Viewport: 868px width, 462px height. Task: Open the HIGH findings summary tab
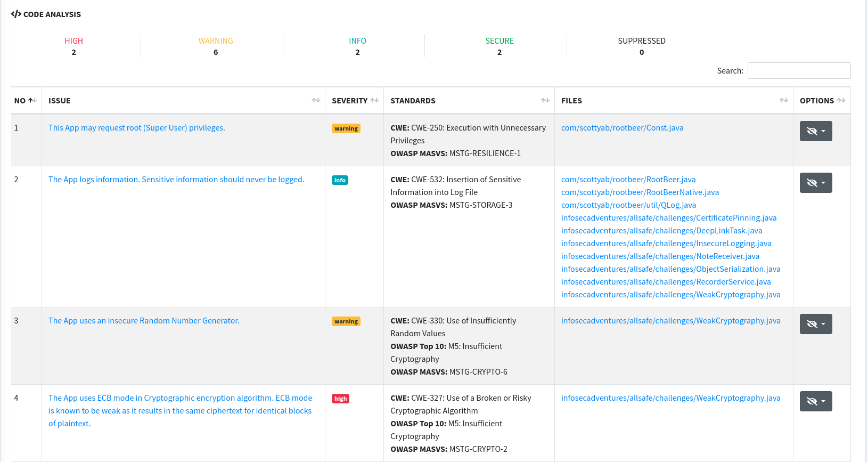(73, 46)
